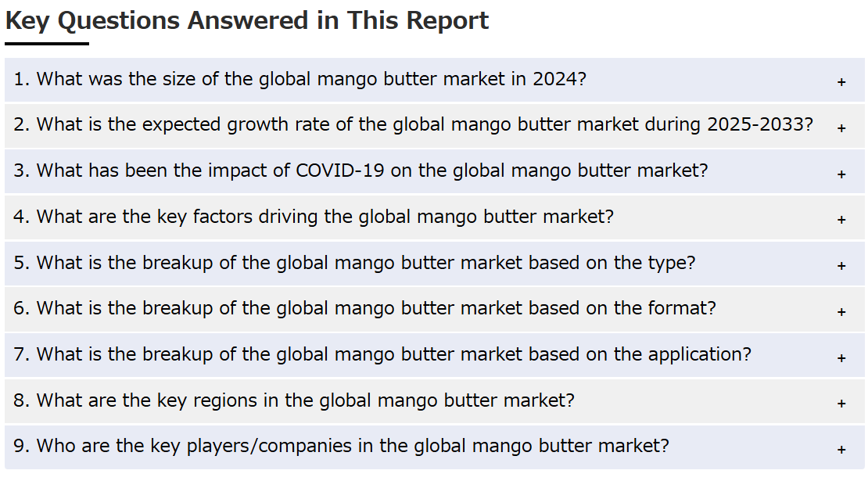
Task: Open the COVID-19 impact question text
Action: click(360, 171)
